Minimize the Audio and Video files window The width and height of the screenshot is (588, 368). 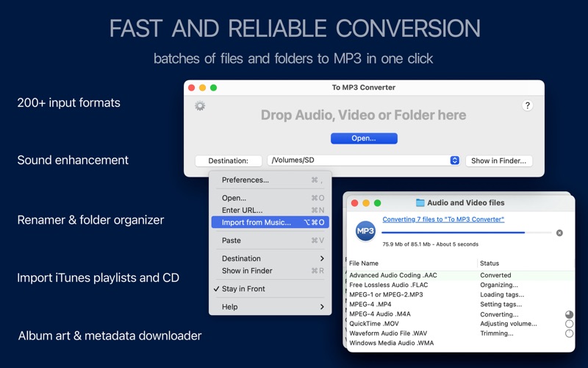point(366,203)
